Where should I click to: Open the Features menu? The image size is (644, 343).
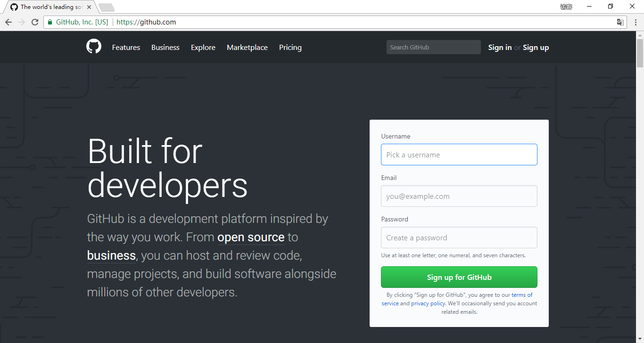tap(126, 47)
